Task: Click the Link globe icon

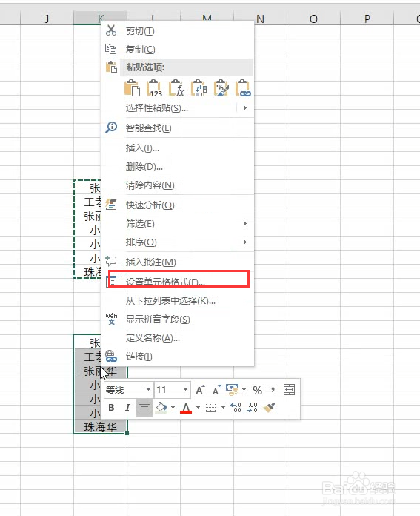Action: [x=111, y=356]
